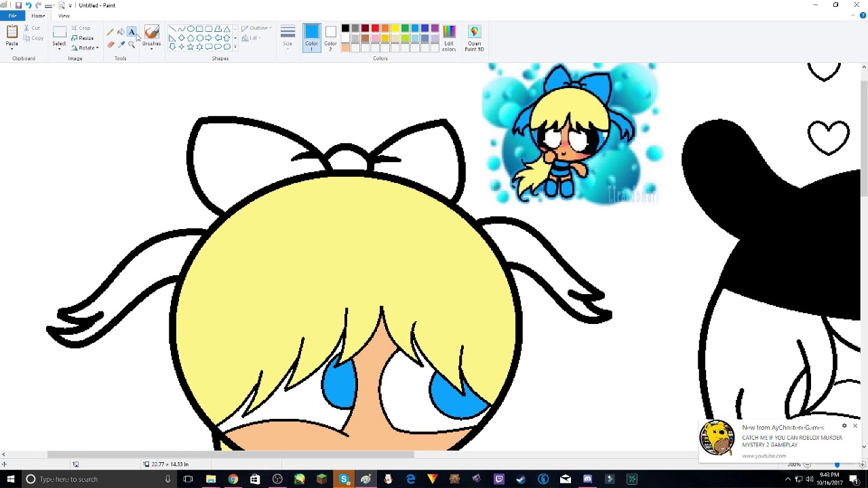Image resolution: width=868 pixels, height=488 pixels.
Task: Click the horizontal scrollbar thumb
Action: tap(231, 455)
